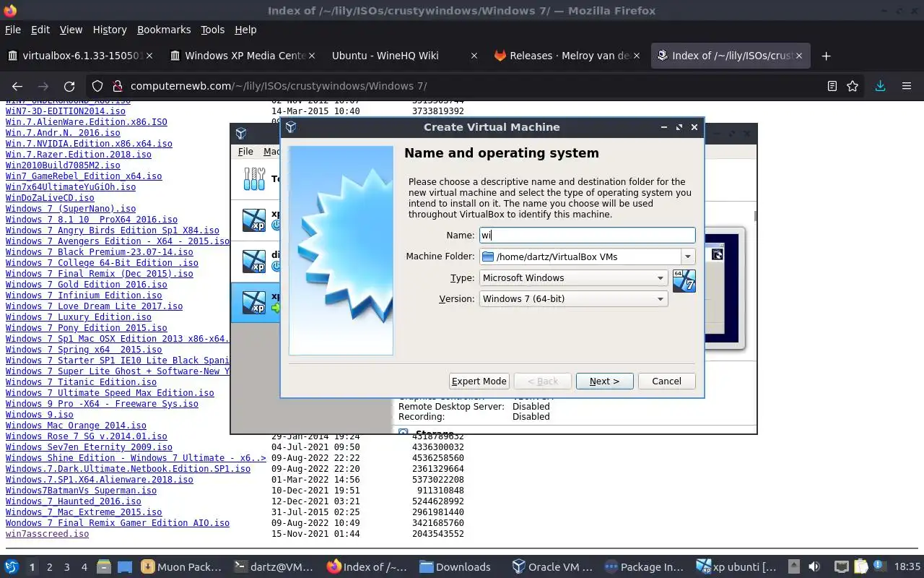Click the preview thumbnail corner icon
Viewport: 924px width, 578px height.
coord(717,254)
